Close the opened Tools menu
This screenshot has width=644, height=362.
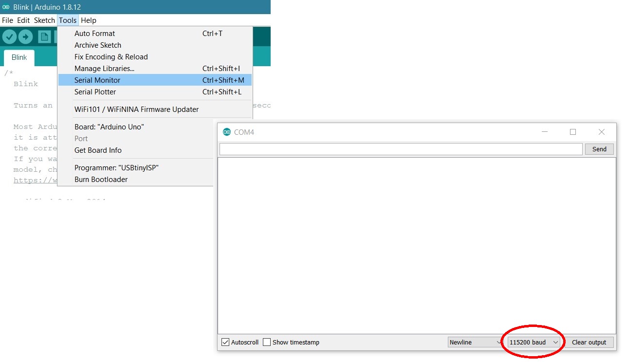(68, 20)
